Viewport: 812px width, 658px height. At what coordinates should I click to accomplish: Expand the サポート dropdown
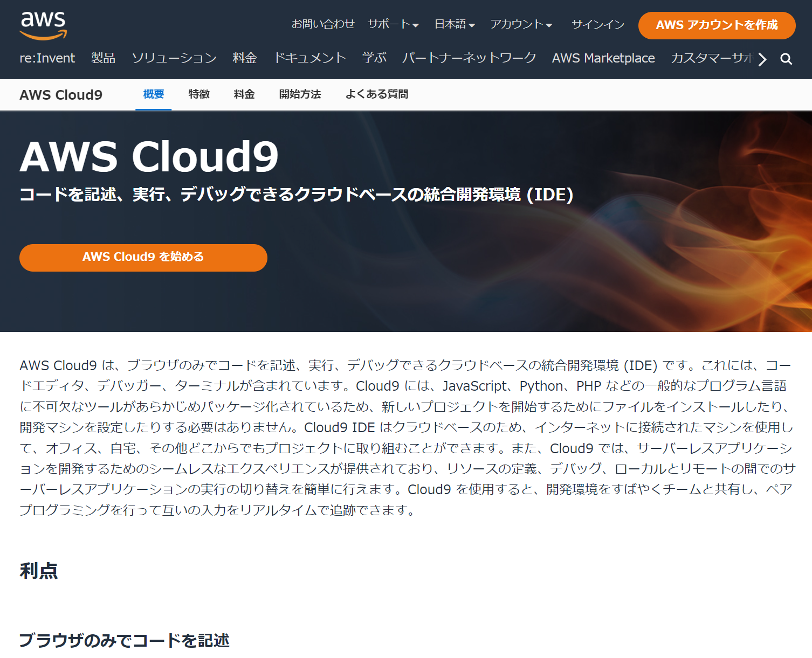click(393, 24)
